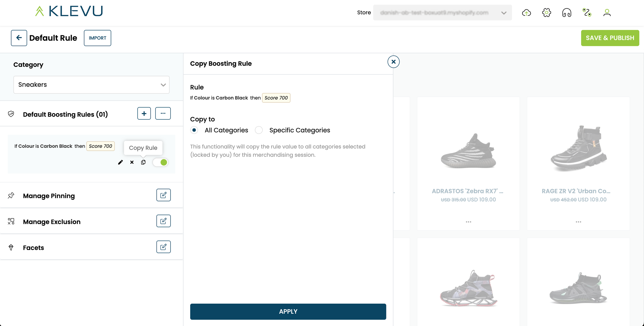Choose the Specific Categories radio option
This screenshot has height=326, width=644.
[259, 130]
